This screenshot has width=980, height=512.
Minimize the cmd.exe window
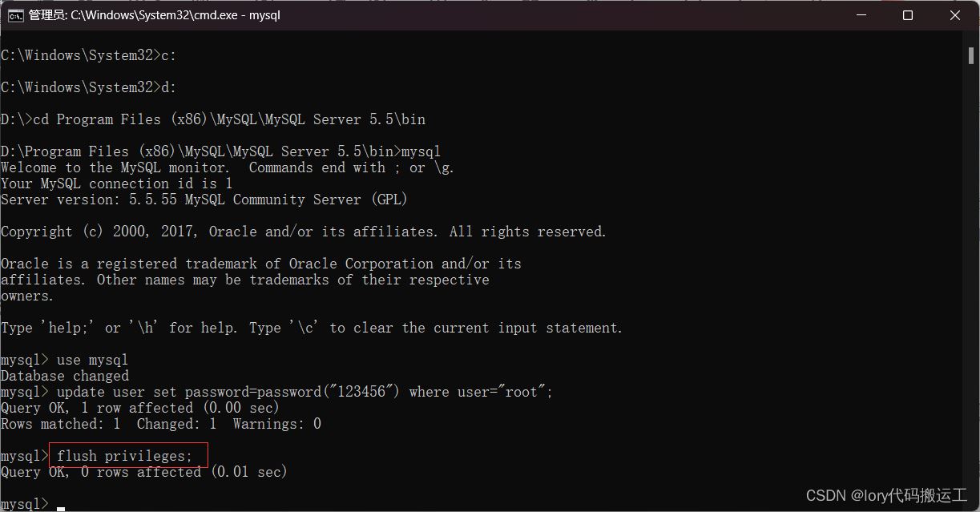[x=861, y=15]
